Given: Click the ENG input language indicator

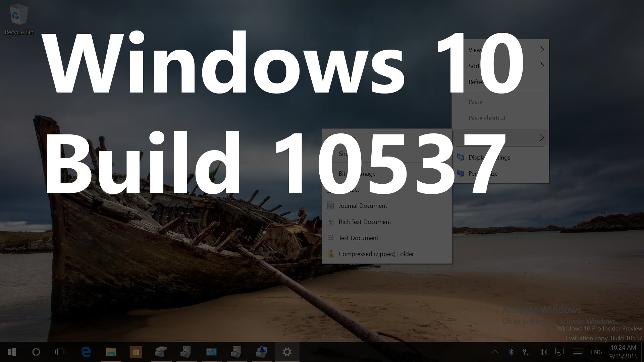Looking at the screenshot, I should pyautogui.click(x=596, y=352).
